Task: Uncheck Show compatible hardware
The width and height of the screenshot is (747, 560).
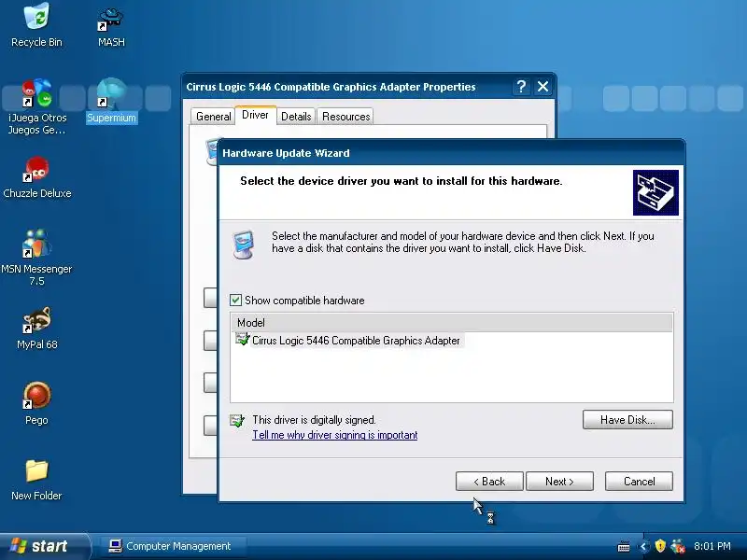Action: coord(236,300)
